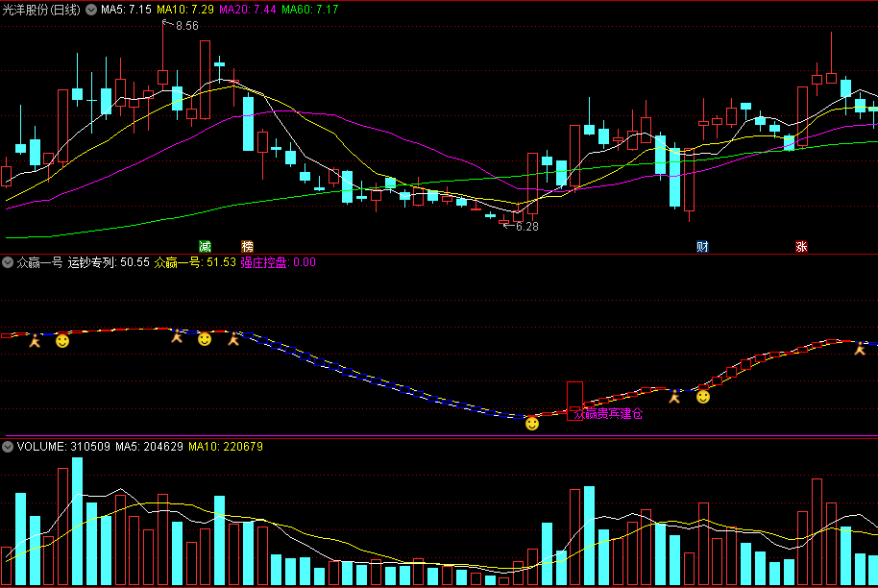878x588 pixels.
Task: Click the volume MA10: 220679 label
Action: (x=226, y=447)
